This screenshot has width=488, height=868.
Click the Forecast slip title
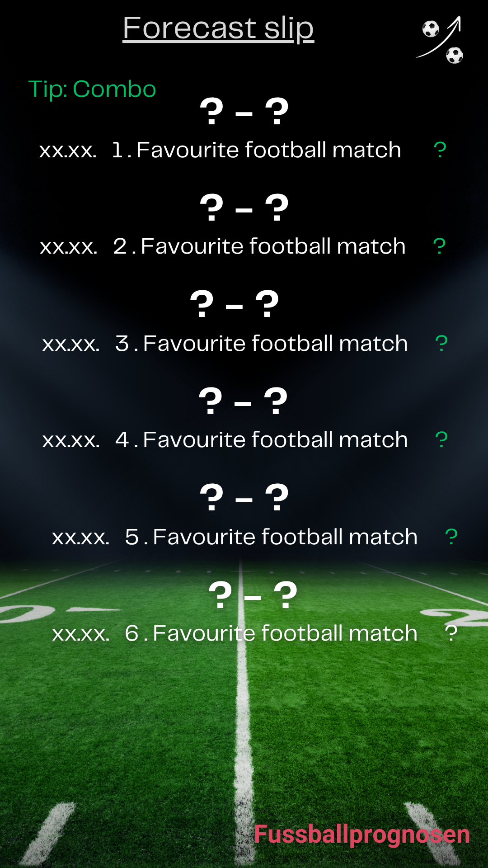click(218, 28)
